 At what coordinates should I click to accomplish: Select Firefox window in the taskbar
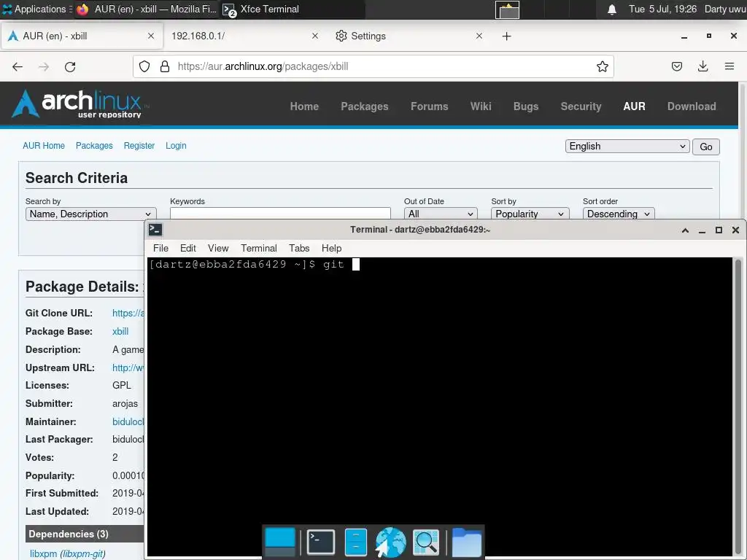(147, 9)
